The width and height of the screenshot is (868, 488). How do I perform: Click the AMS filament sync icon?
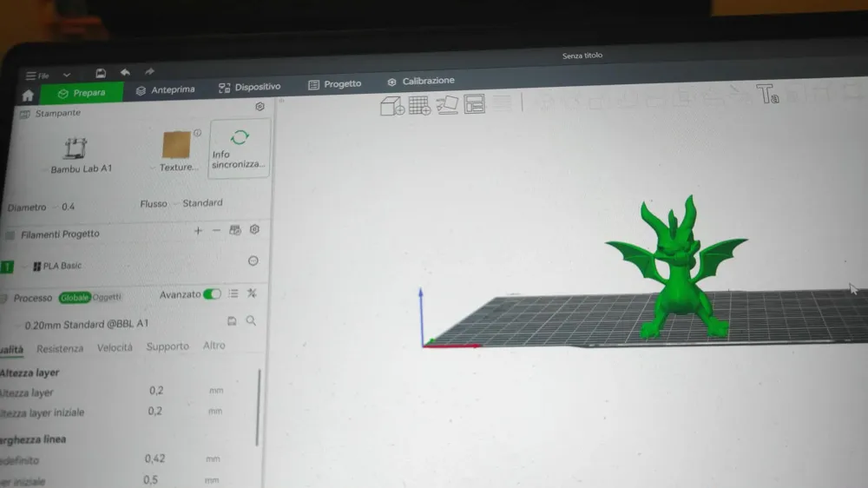235,230
